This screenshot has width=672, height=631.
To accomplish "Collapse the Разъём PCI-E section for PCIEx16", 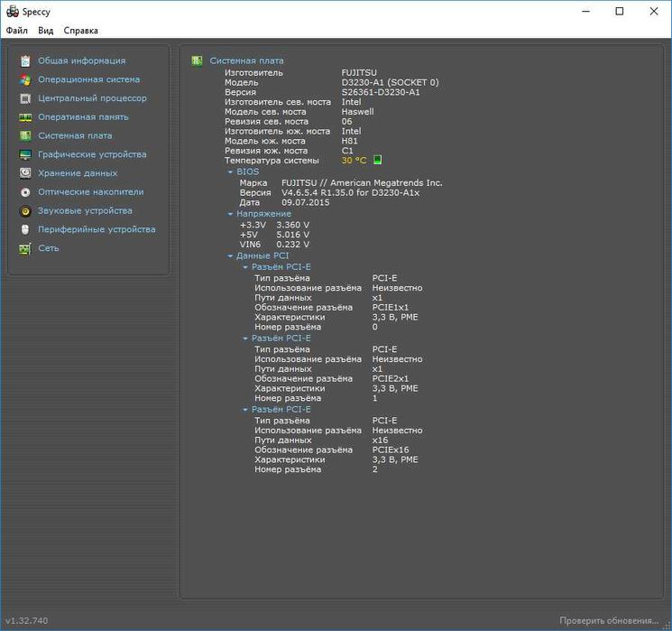I will (245, 410).
